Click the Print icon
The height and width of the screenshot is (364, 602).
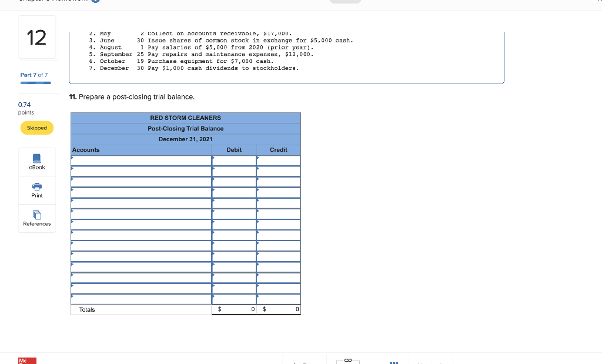click(x=37, y=186)
